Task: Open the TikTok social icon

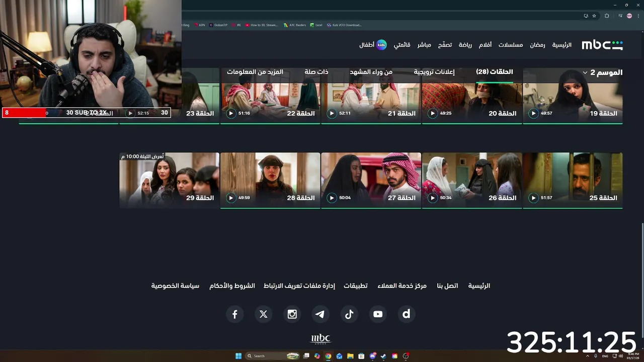Action: (349, 314)
